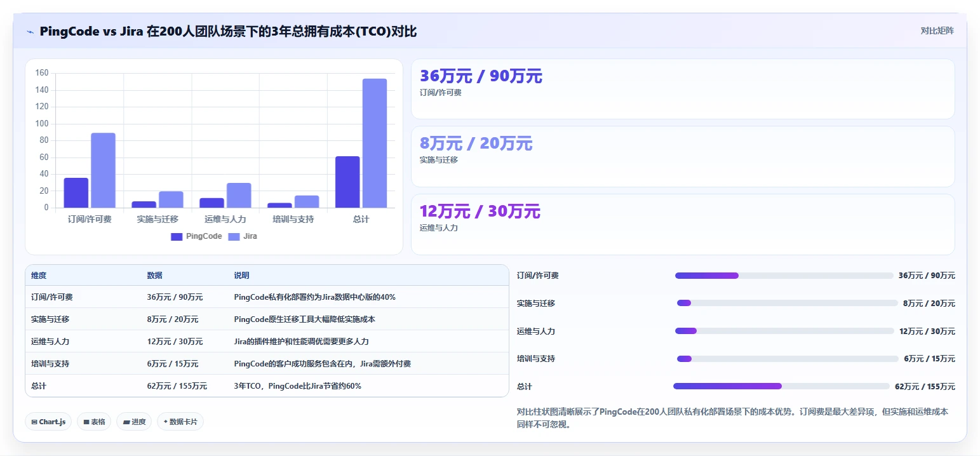Click the note 'PingCode原生迁移工具大幅降低实施成本'

coord(304,319)
